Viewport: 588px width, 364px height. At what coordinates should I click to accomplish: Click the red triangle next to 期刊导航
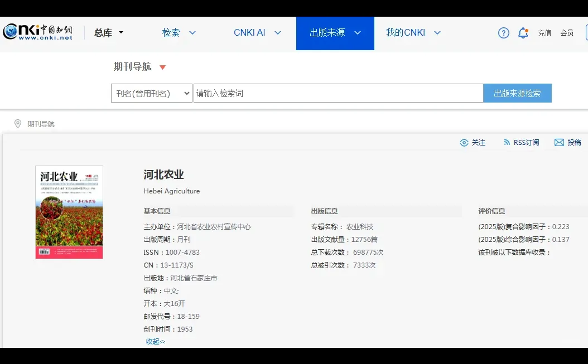[162, 66]
